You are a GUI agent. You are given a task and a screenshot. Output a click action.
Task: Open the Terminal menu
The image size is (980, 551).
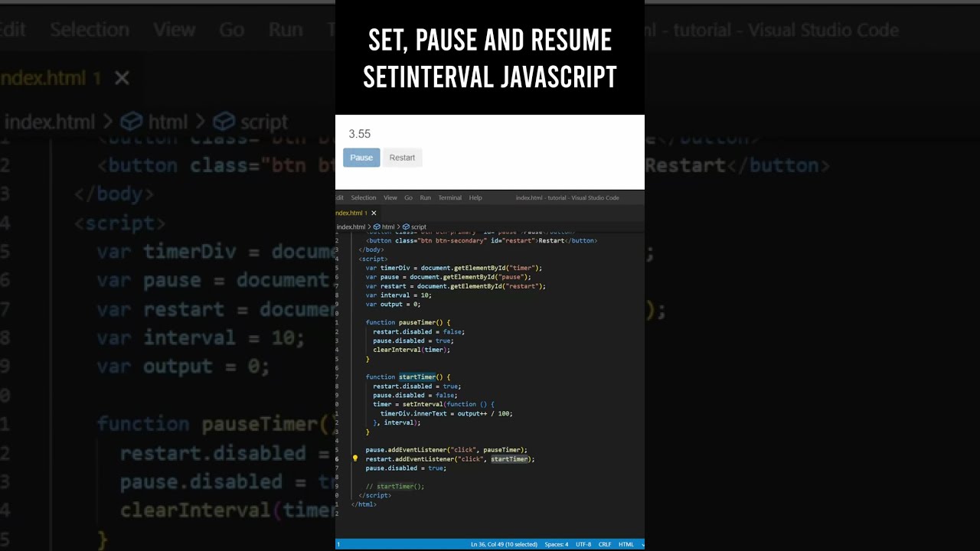click(450, 197)
